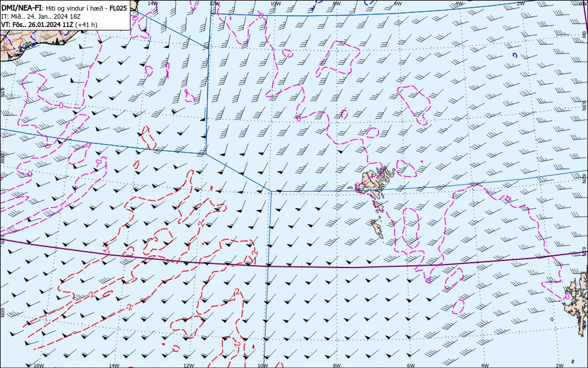Click the 6W longitude label on the bottom edge
This screenshot has height=368, width=588.
pyautogui.click(x=411, y=366)
